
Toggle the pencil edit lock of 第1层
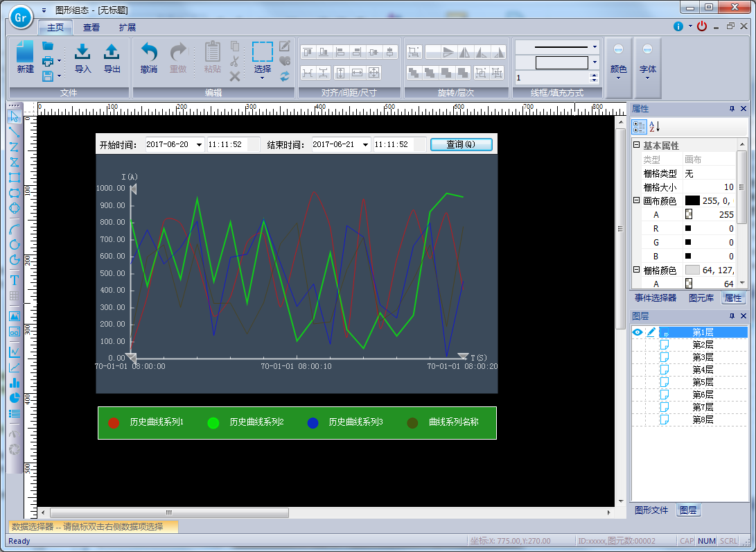tap(651, 332)
